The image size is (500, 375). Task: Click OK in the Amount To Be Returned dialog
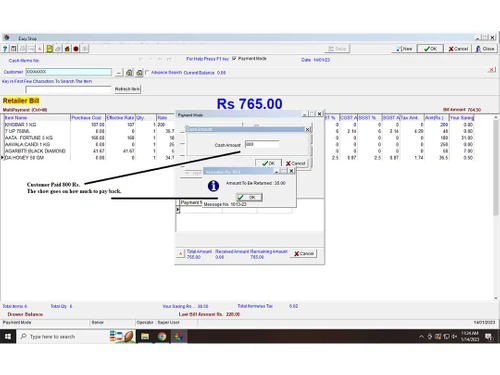249,197
